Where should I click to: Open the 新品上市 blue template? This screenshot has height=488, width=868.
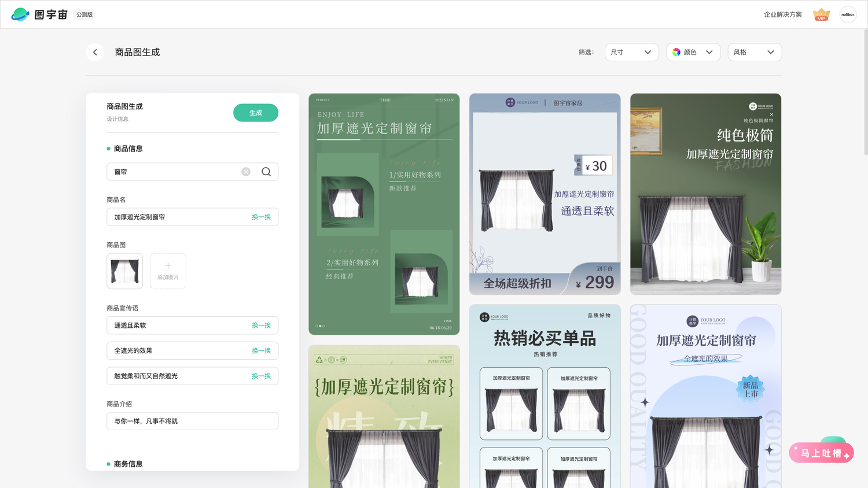coord(705,397)
